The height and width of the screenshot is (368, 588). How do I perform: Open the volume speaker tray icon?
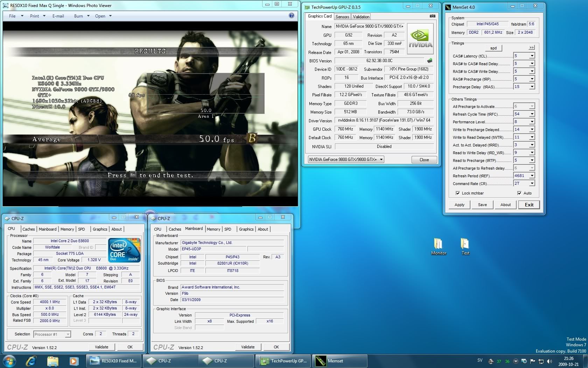coord(549,361)
